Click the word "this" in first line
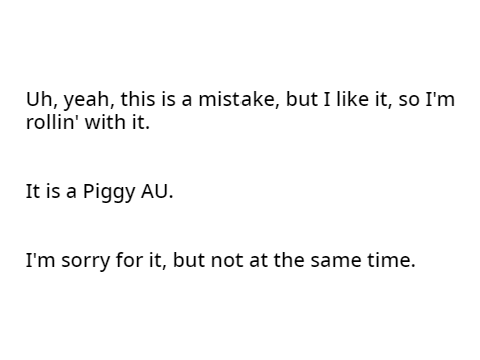 [x=138, y=99]
